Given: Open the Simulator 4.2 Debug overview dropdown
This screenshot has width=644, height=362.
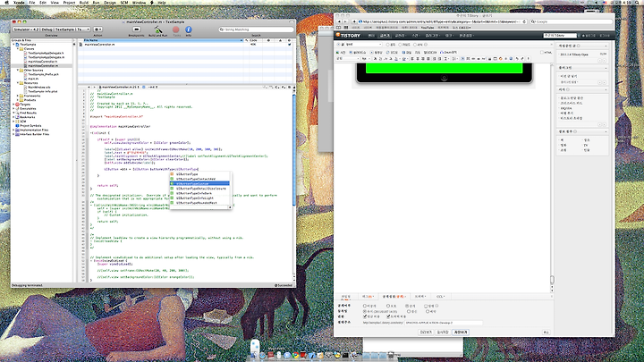Looking at the screenshot, I should click(x=52, y=29).
